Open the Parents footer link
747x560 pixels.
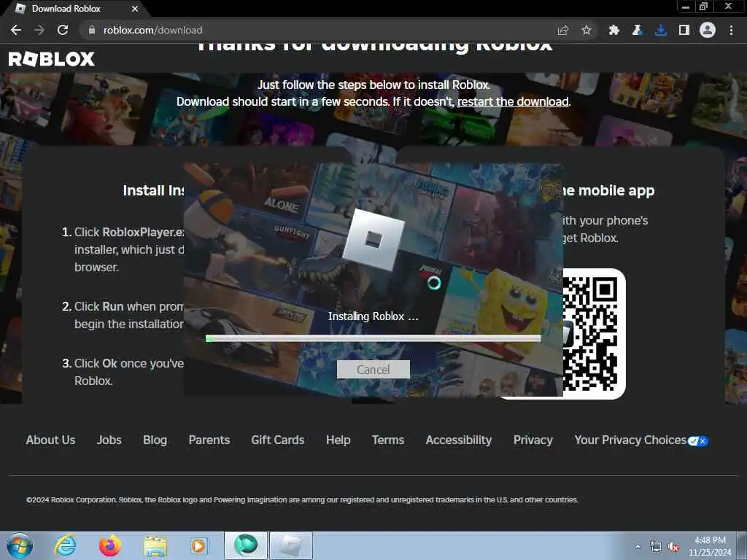click(x=209, y=440)
